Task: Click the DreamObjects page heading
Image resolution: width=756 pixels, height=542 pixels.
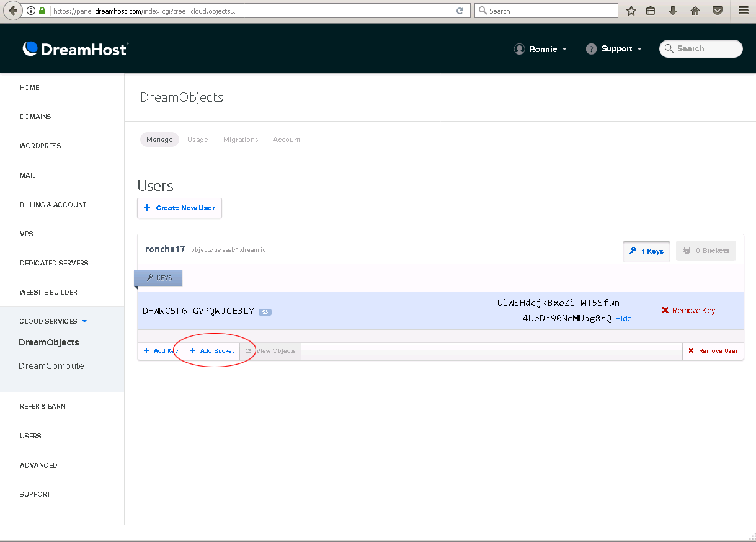Action: point(182,97)
